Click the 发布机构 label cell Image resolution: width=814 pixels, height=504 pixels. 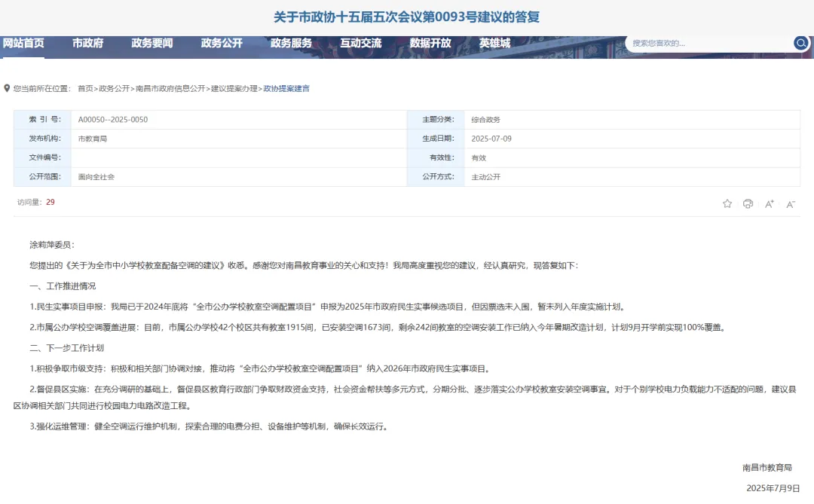coord(42,139)
